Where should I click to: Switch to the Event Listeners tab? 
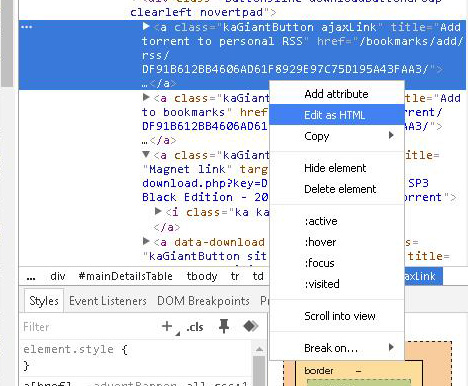click(x=108, y=301)
